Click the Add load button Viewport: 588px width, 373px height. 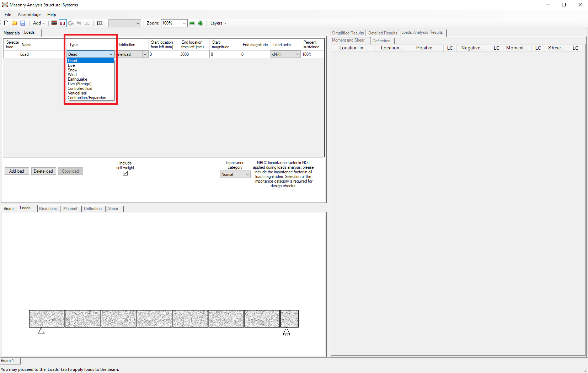(17, 171)
